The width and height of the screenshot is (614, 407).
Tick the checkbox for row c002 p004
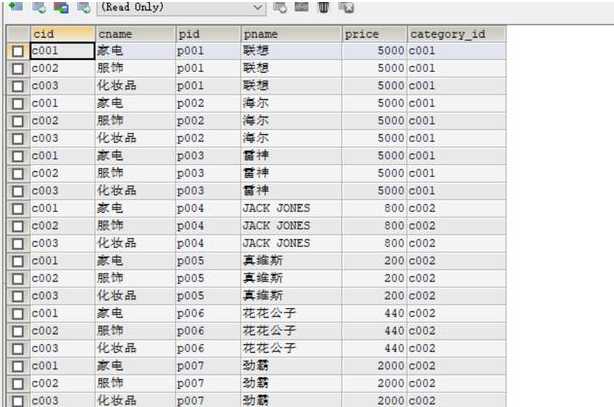click(x=18, y=227)
